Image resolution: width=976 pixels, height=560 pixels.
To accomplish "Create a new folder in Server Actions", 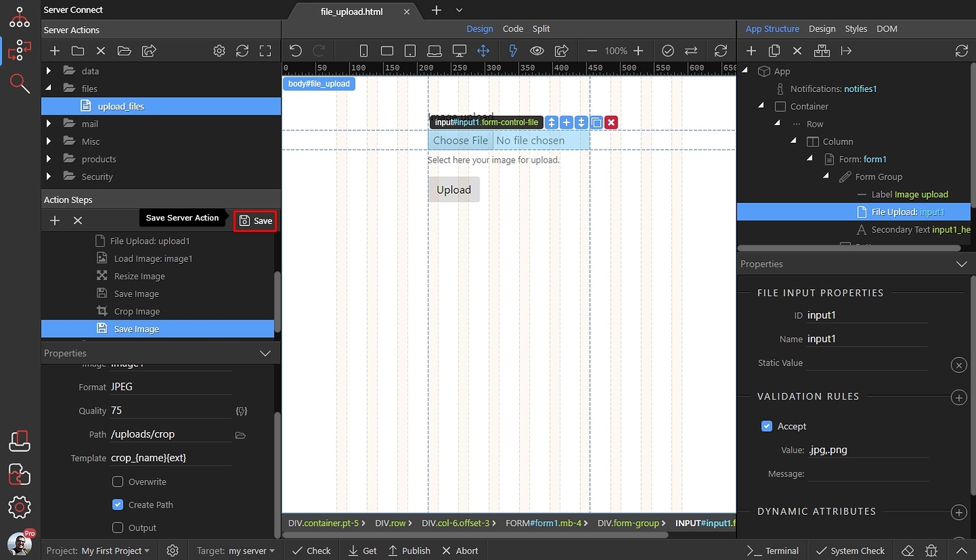I will [78, 51].
